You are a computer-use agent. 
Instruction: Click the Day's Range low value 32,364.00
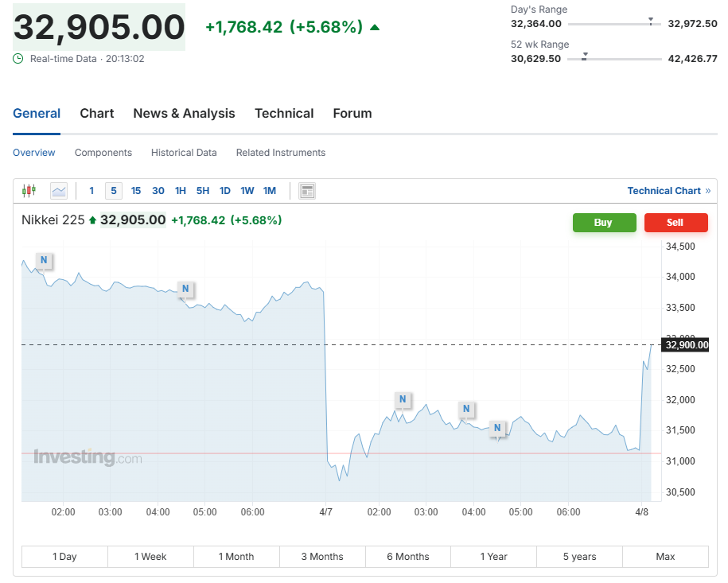click(535, 24)
